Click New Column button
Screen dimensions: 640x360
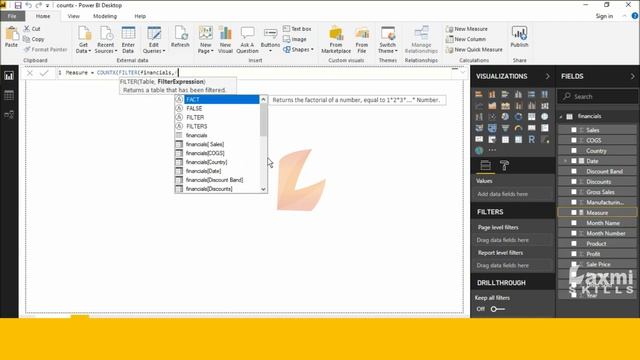point(466,39)
